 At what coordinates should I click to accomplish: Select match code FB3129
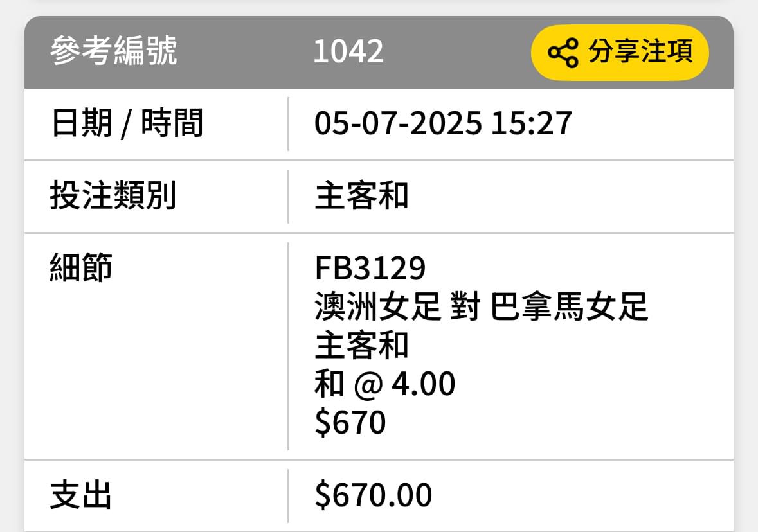point(370,268)
